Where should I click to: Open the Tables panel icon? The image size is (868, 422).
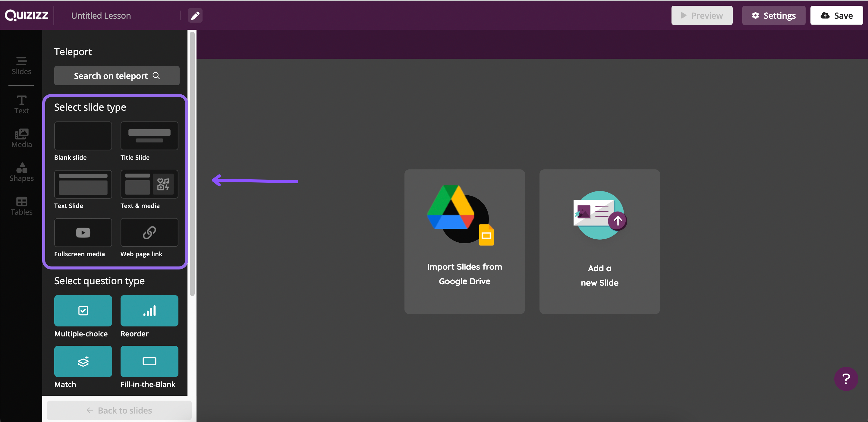click(x=21, y=206)
